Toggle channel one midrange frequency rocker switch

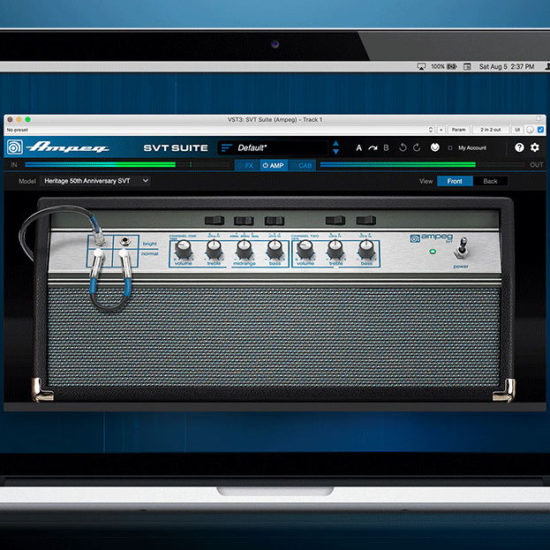click(x=244, y=221)
